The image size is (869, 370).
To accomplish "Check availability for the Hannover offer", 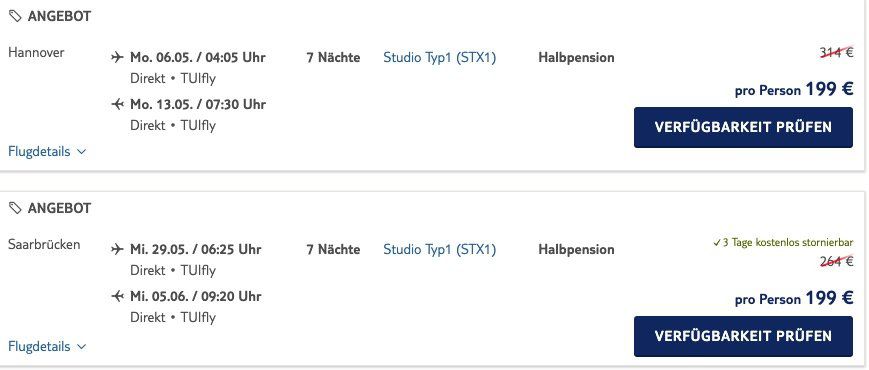I will tap(743, 127).
